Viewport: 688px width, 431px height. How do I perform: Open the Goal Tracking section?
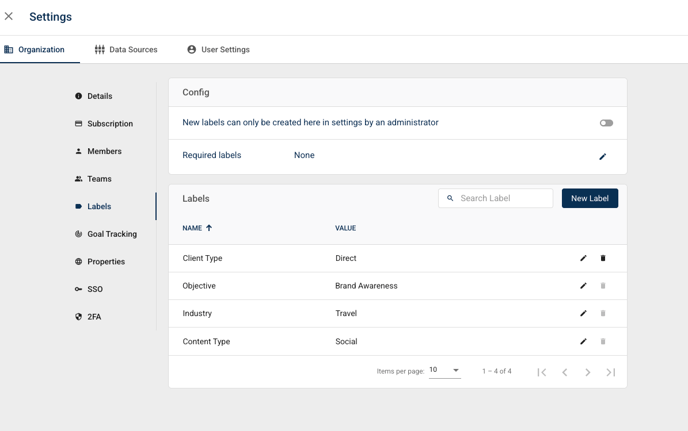(x=111, y=234)
